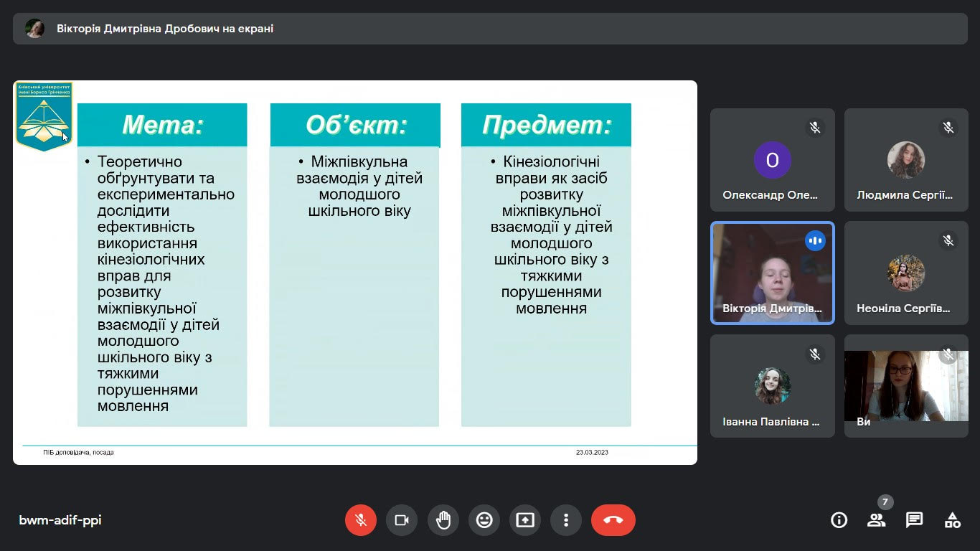
Task: Show the participants list panel
Action: (x=876, y=520)
